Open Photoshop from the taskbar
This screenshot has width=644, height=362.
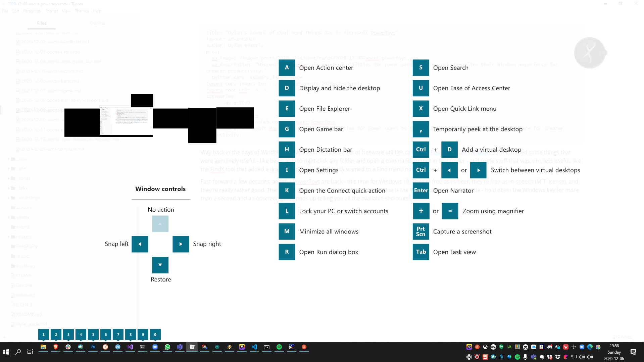pyautogui.click(x=93, y=347)
